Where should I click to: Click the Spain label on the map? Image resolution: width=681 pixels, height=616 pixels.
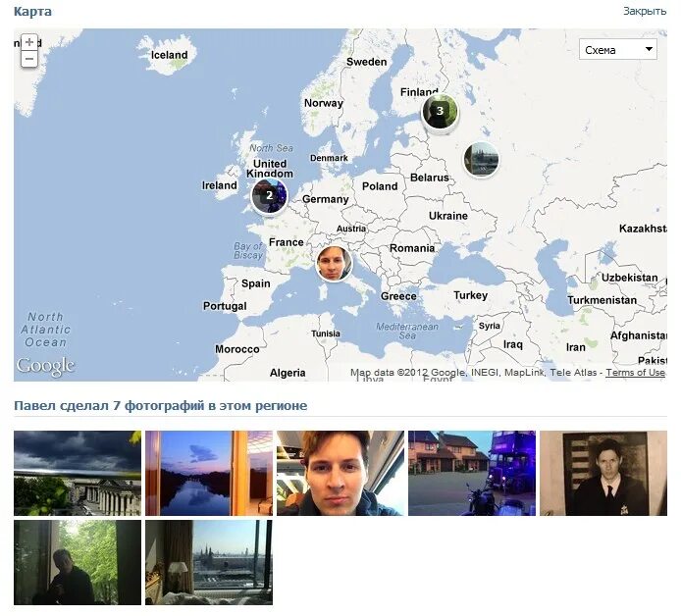click(256, 283)
